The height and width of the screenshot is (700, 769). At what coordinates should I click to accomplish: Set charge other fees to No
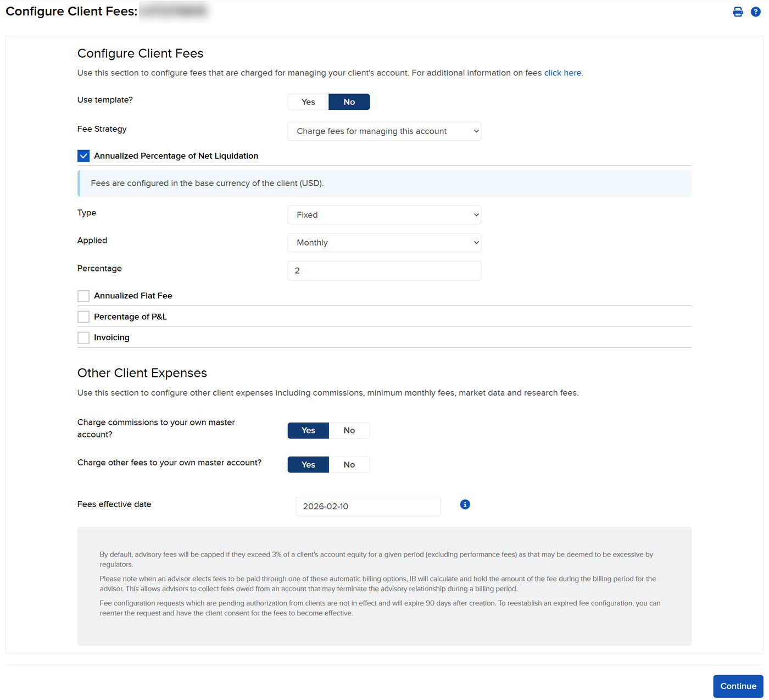(x=349, y=464)
